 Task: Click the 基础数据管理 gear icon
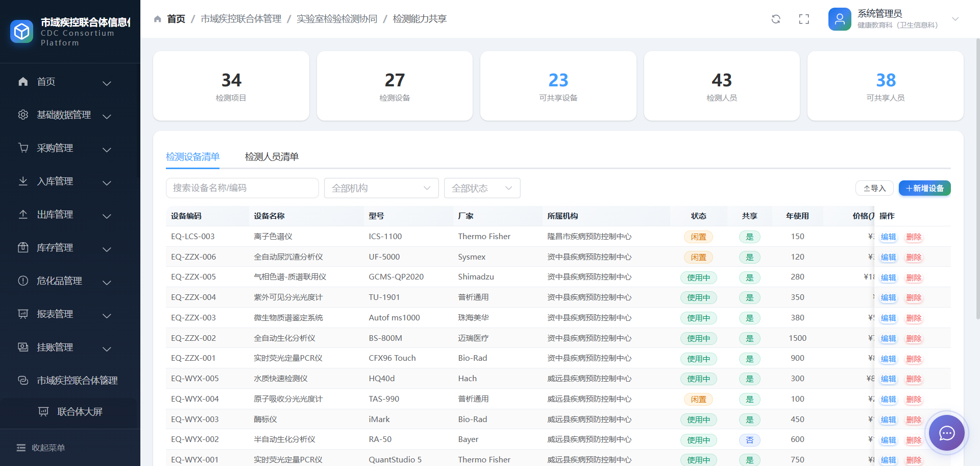23,114
